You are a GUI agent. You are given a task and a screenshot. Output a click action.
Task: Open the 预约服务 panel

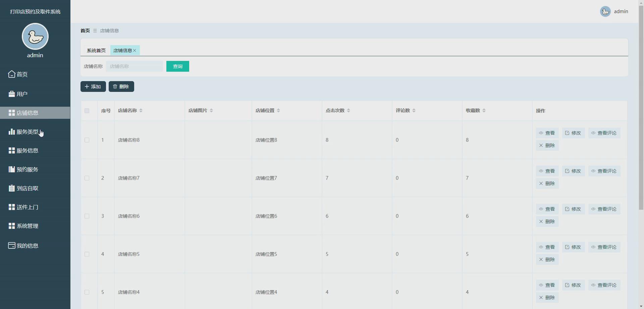27,169
